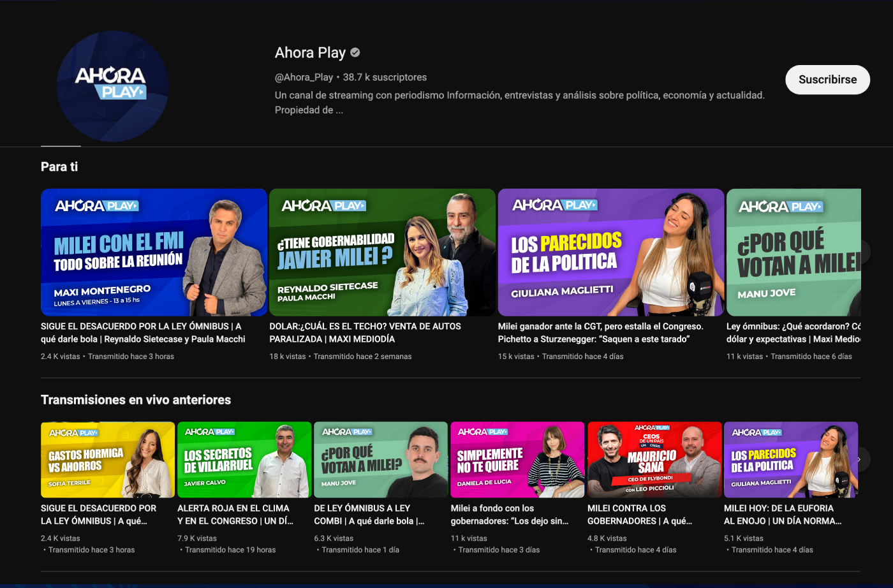Select the pink 'Simplemente no te quiere' thumbnail
Image resolution: width=893 pixels, height=588 pixels.
pyautogui.click(x=517, y=459)
